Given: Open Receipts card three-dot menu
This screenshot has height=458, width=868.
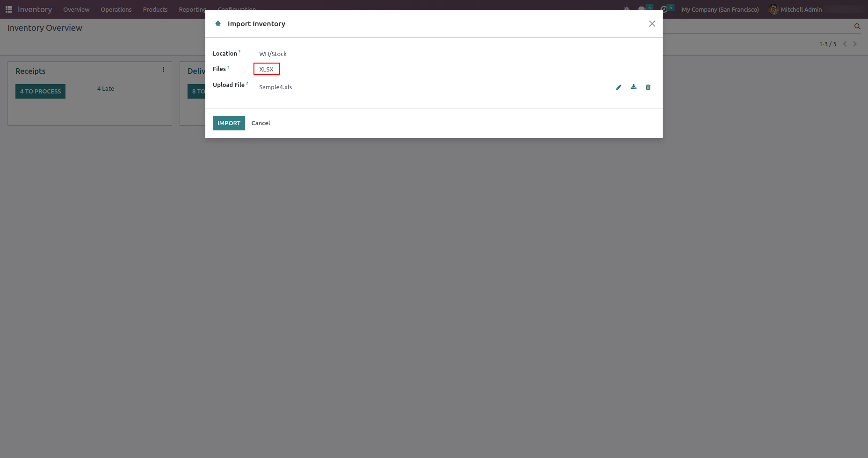Looking at the screenshot, I should tap(163, 70).
